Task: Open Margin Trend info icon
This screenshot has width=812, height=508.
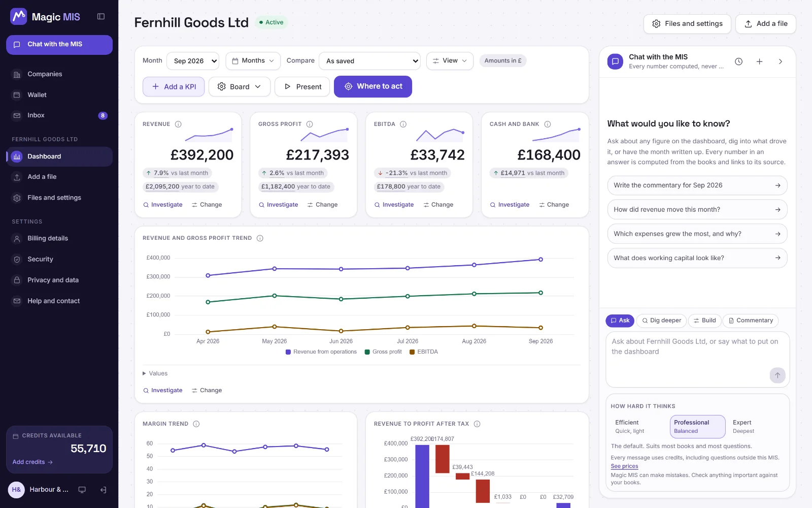Action: click(x=196, y=424)
